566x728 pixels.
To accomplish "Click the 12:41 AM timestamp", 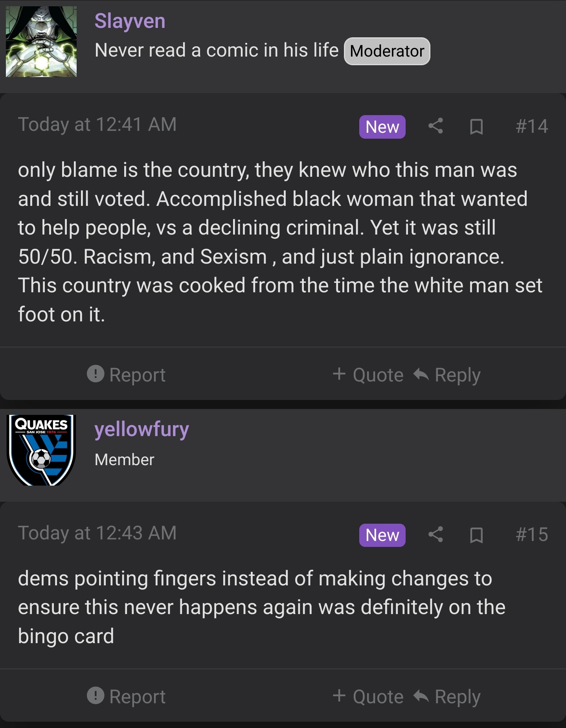I will click(x=97, y=125).
